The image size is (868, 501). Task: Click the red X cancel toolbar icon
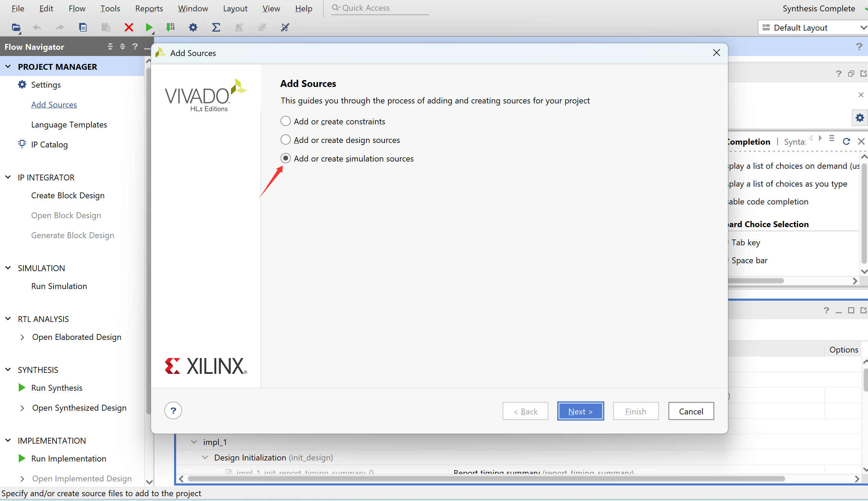pos(128,27)
